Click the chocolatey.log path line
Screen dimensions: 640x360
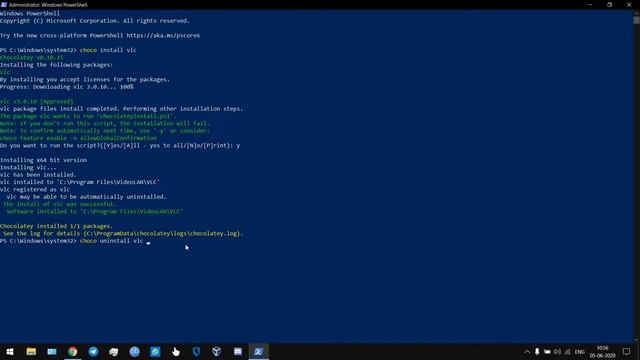(x=122, y=233)
